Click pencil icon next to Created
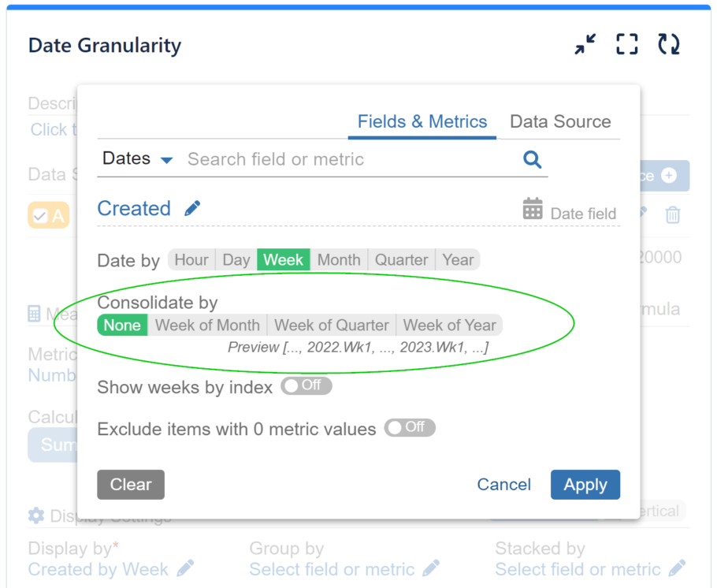This screenshot has width=717, height=588. pyautogui.click(x=192, y=208)
